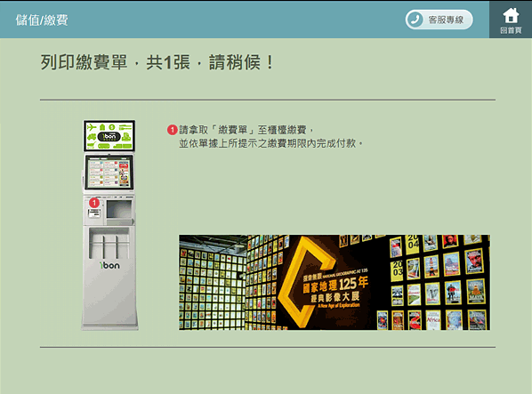
Task: Click the red 1 marker on kiosk printer slot
Action: [94, 203]
